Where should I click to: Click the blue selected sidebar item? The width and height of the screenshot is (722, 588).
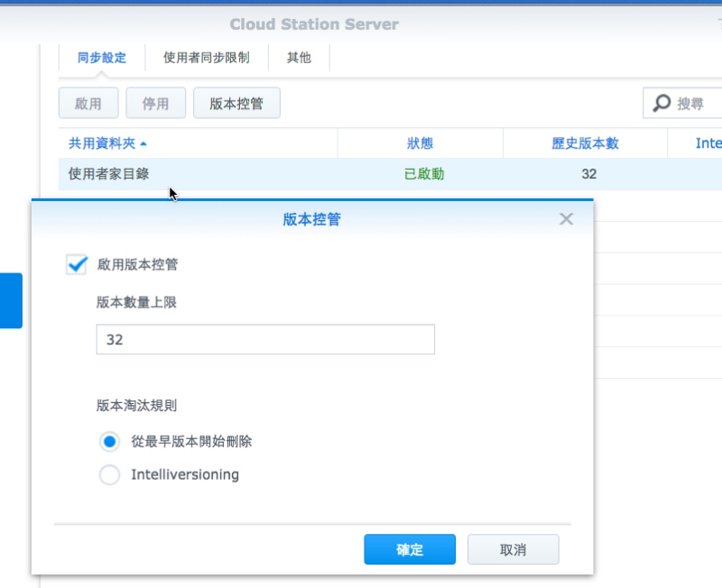[x=11, y=300]
